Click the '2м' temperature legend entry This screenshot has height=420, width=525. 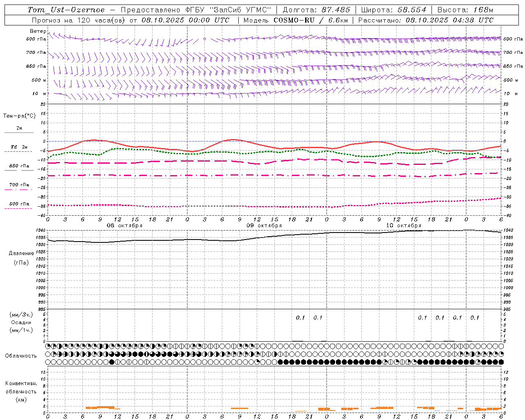tap(19, 128)
